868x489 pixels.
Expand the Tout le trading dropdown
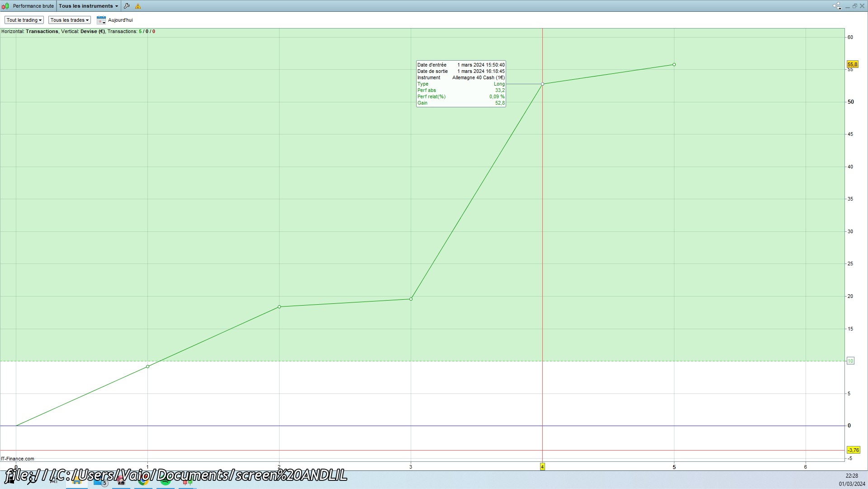24,20
